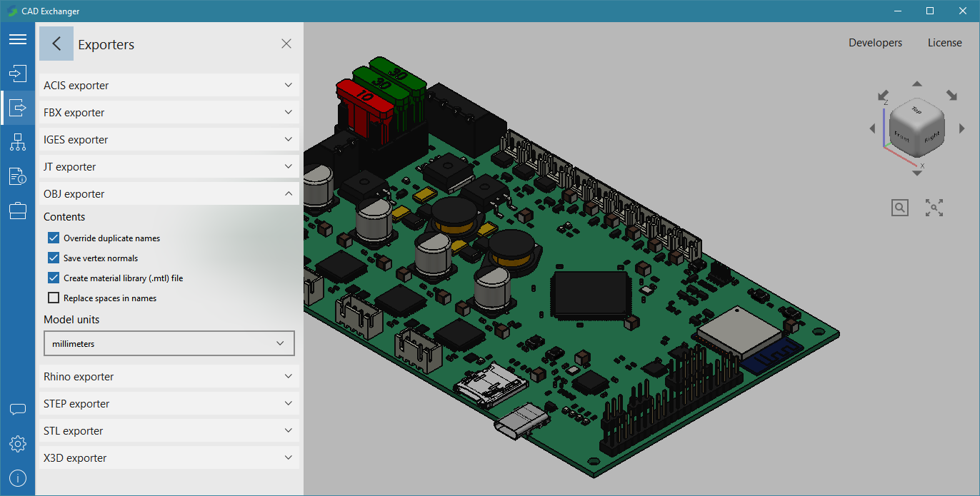
Task: Uncheck Override duplicate names
Action: [x=54, y=238]
